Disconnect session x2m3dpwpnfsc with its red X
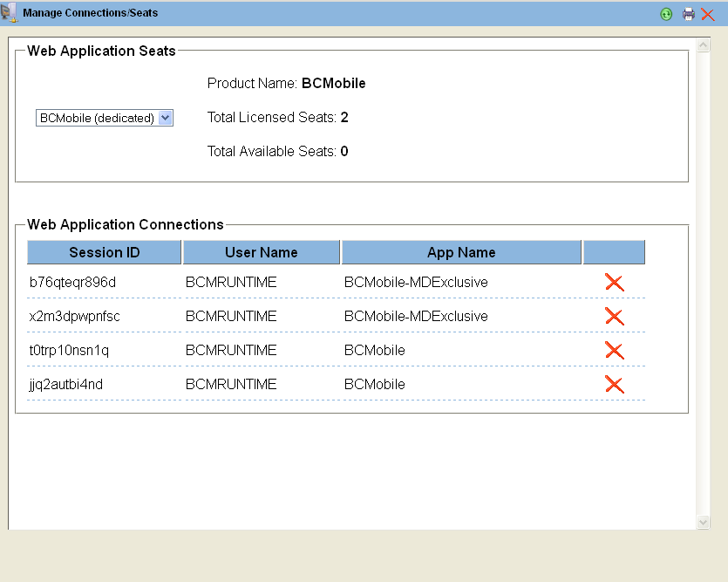This screenshot has width=728, height=582. pos(615,316)
